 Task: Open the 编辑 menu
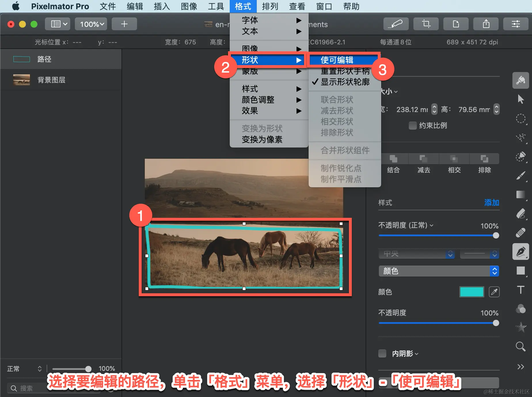[135, 6]
